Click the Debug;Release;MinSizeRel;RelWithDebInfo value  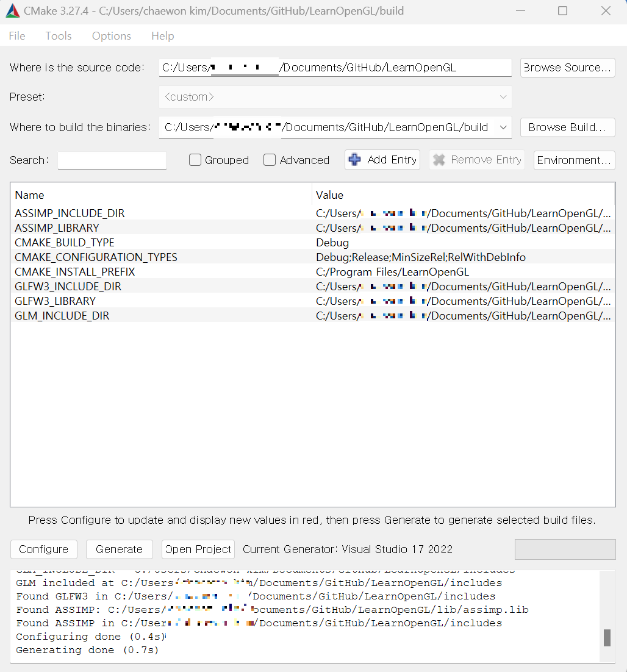pyautogui.click(x=421, y=257)
